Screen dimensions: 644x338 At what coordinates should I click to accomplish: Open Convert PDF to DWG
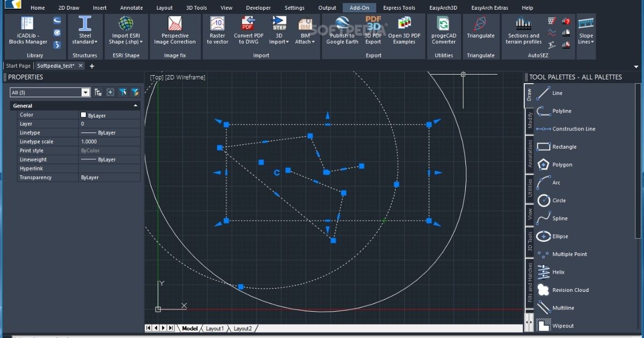click(x=248, y=31)
